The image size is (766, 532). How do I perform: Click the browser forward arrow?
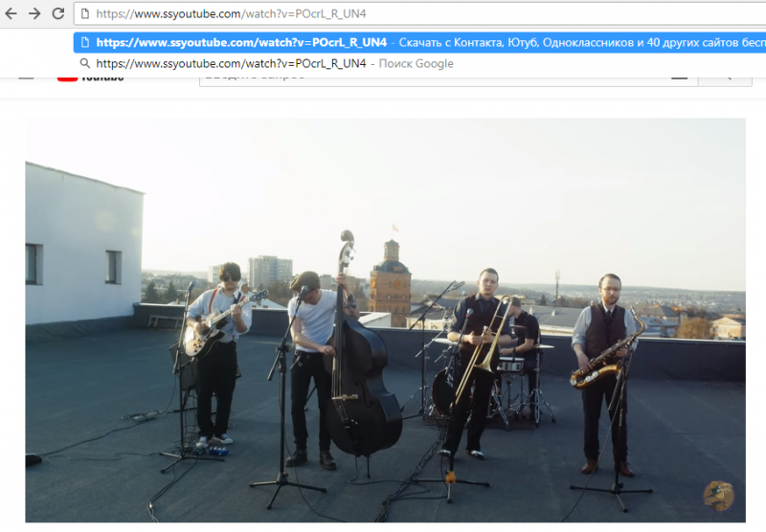34,14
